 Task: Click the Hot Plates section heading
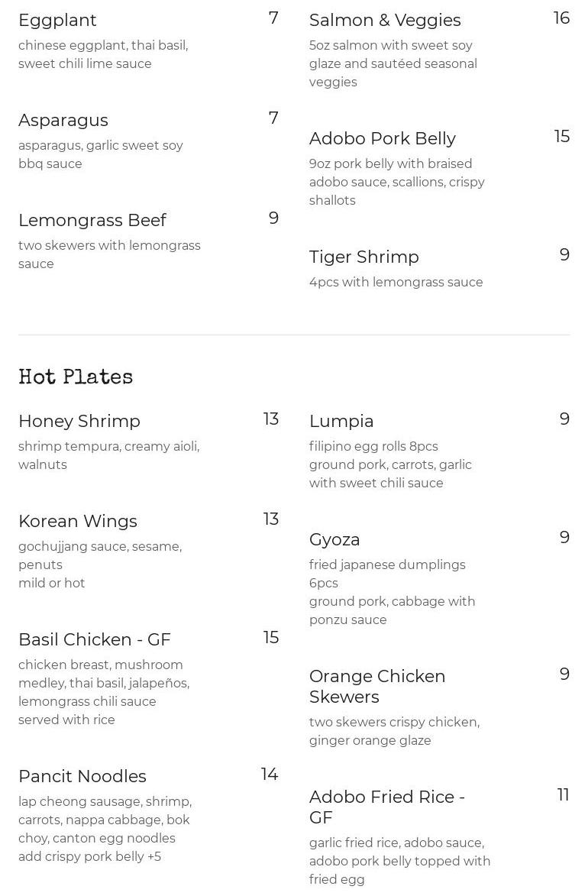coord(76,377)
